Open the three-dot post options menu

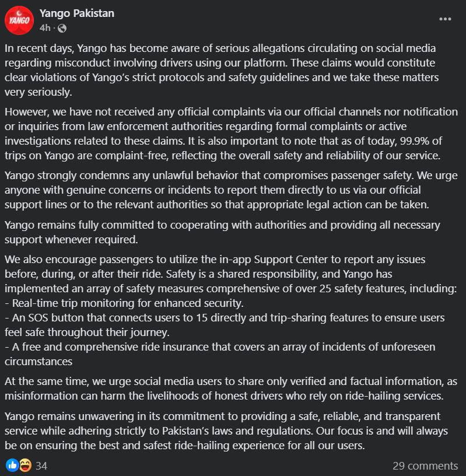pos(445,19)
